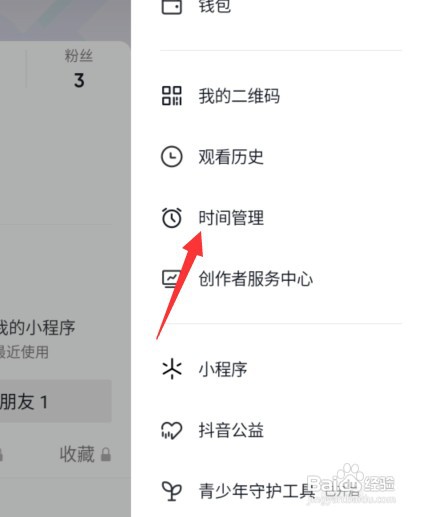Tap the heart charity icon

[x=172, y=430]
